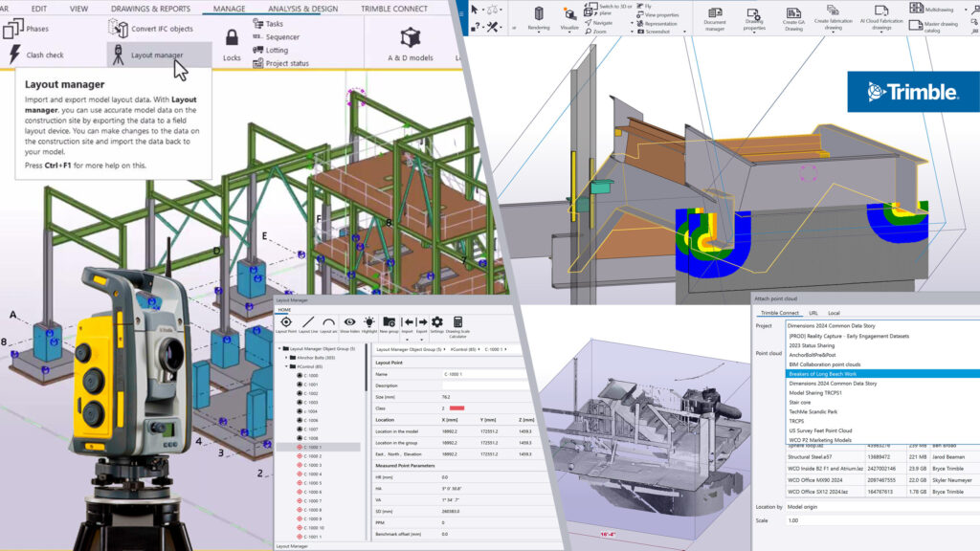Expand the #Anchor Bolts group in the tree
This screenshot has width=980, height=551.
[x=285, y=357]
